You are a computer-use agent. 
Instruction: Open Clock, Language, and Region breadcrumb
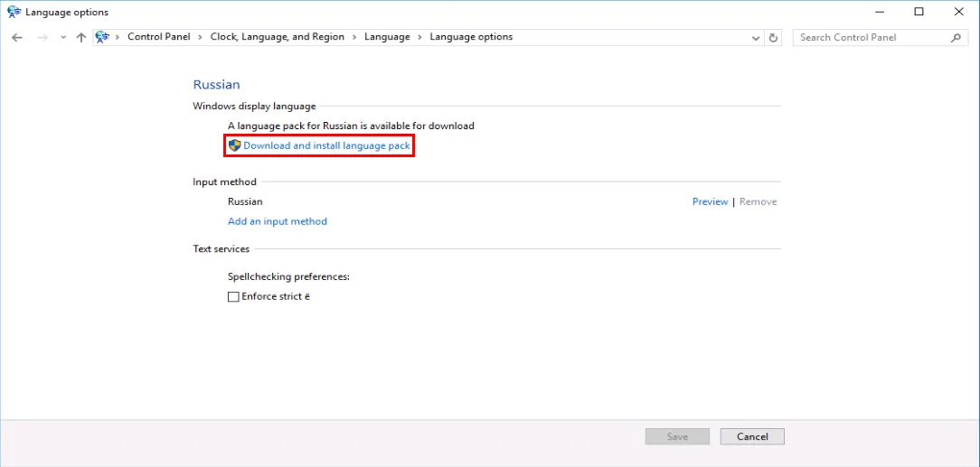pyautogui.click(x=277, y=37)
